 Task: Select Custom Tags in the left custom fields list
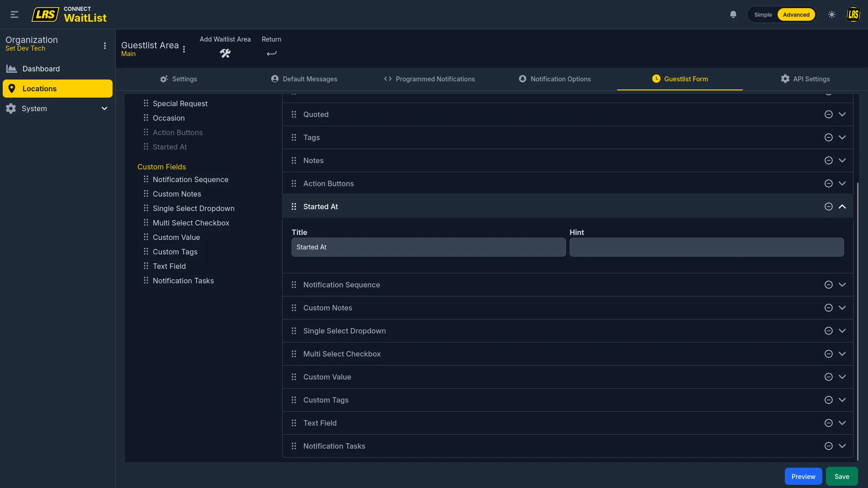pyautogui.click(x=175, y=252)
